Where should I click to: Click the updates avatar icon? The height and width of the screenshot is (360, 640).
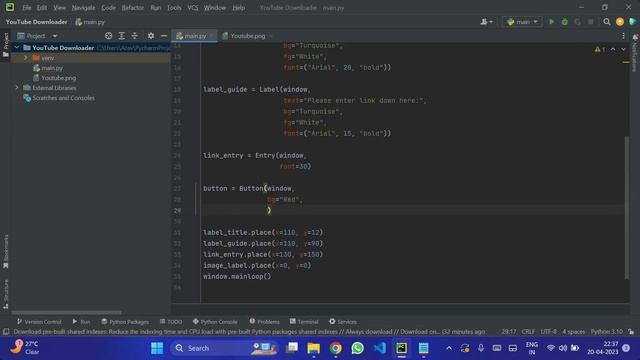620,22
